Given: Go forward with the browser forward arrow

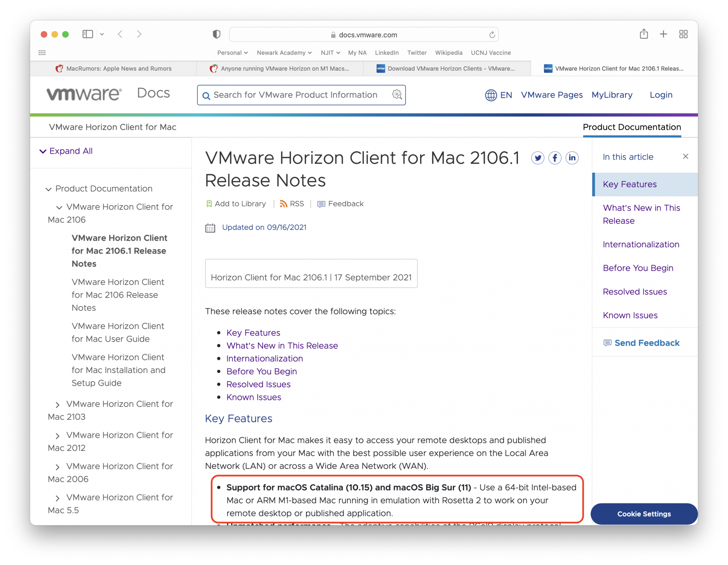Looking at the screenshot, I should click(139, 34).
